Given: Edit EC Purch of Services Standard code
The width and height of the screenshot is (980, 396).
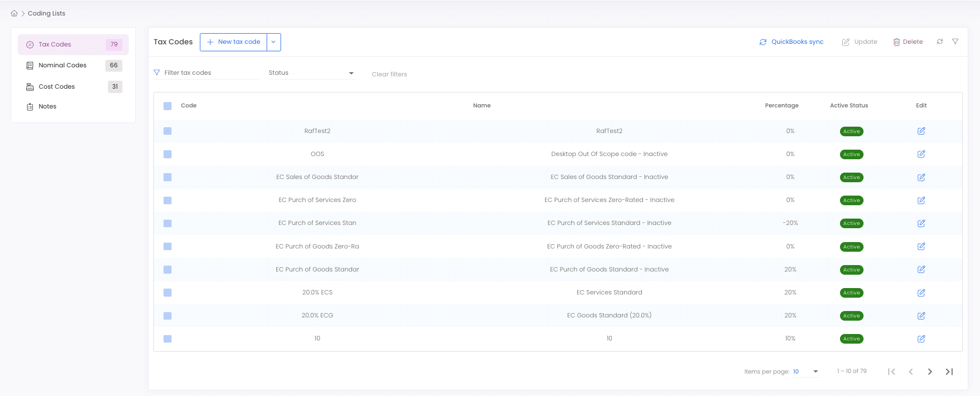Looking at the screenshot, I should [921, 223].
